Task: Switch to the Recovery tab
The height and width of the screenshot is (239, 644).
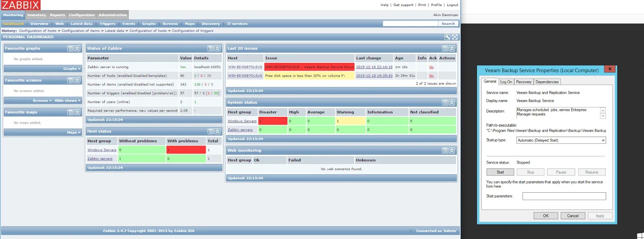Action: (524, 82)
